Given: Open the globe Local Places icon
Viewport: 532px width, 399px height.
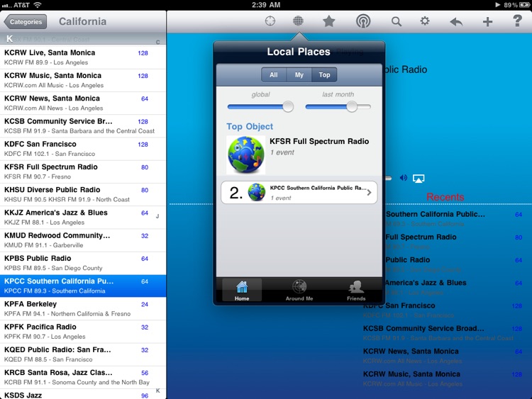Looking at the screenshot, I should click(299, 21).
